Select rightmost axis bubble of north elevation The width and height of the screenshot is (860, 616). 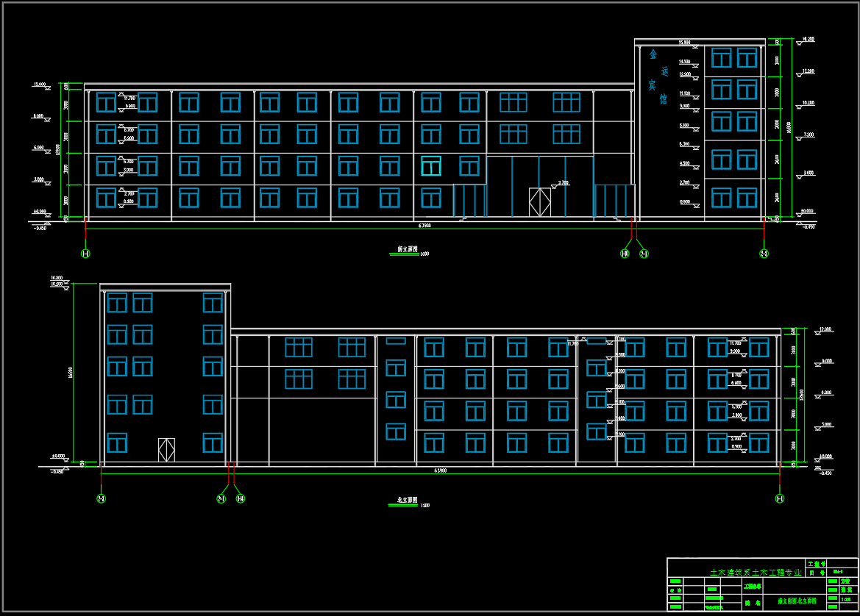780,498
